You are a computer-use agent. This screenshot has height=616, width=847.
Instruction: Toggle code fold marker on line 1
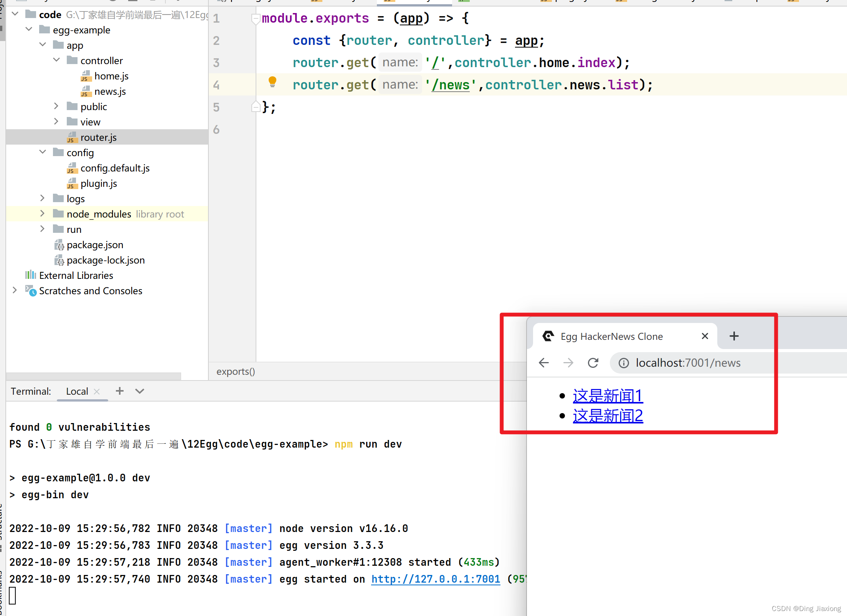(x=256, y=18)
